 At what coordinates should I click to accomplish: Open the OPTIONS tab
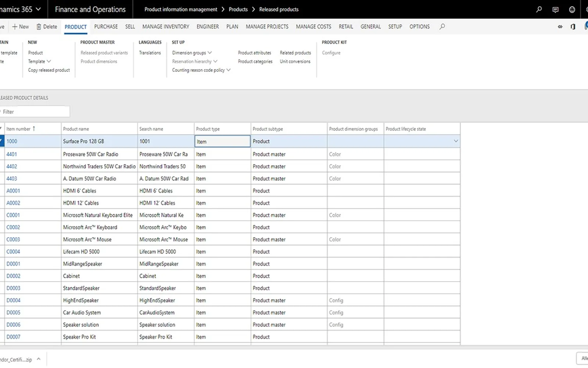[x=419, y=26]
